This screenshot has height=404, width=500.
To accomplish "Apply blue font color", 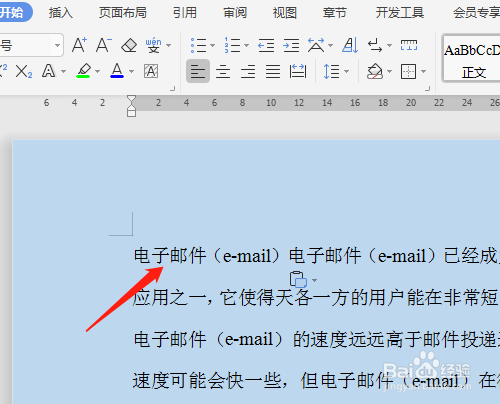I will [117, 71].
